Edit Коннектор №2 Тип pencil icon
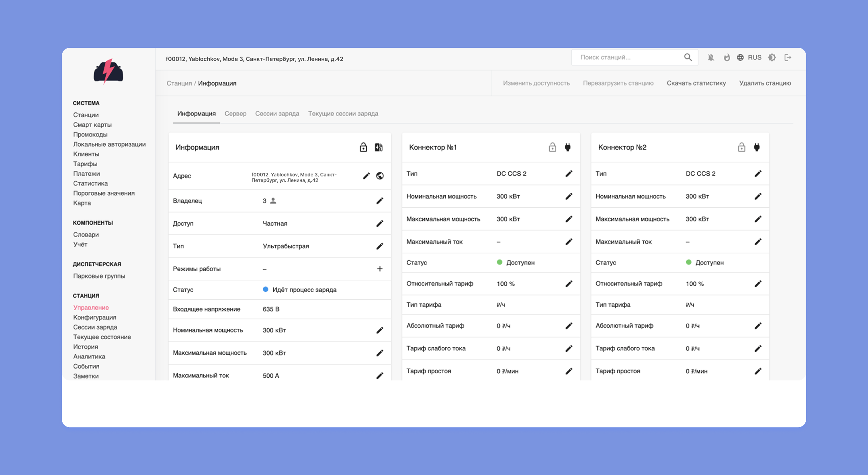Image resolution: width=868 pixels, height=475 pixels. 758,174
